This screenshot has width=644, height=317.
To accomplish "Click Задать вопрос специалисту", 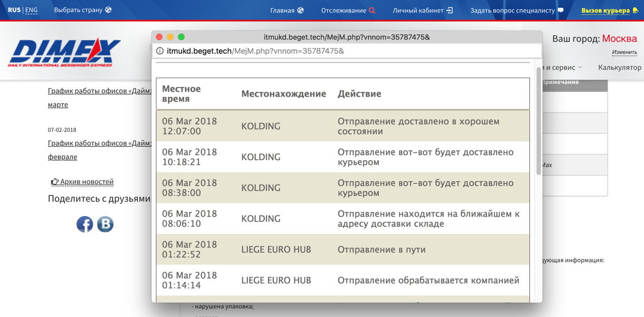I will coord(516,10).
